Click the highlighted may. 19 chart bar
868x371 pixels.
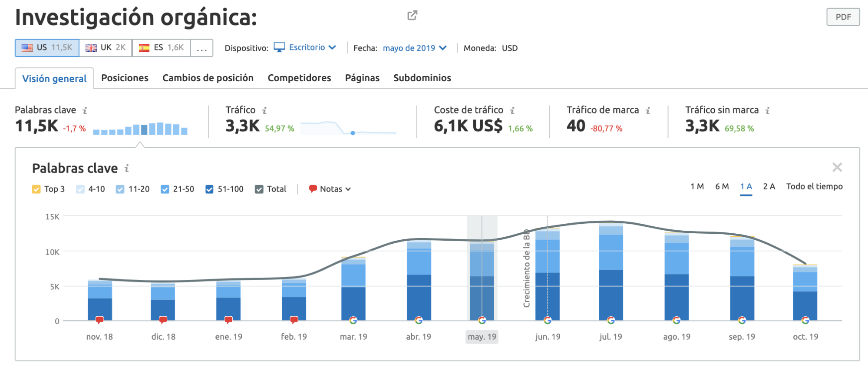click(482, 281)
